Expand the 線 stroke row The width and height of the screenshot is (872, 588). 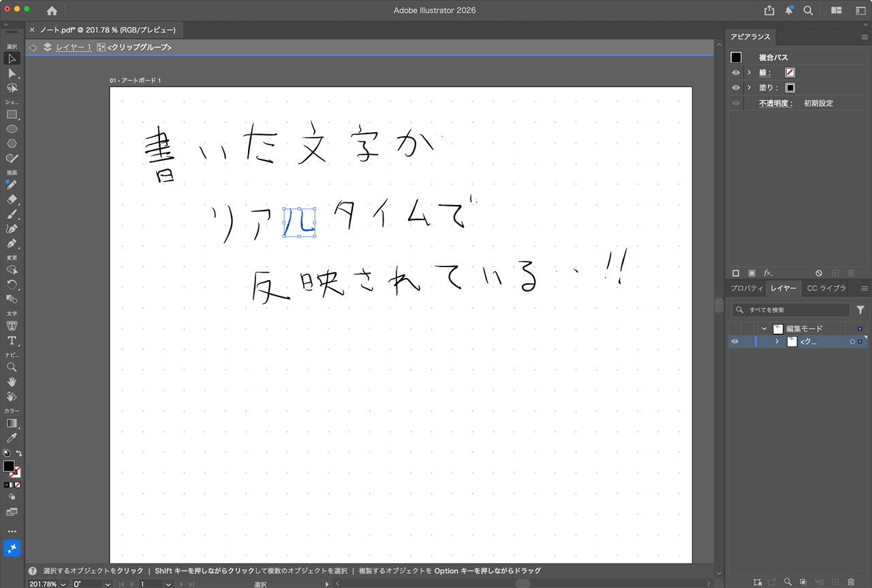pyautogui.click(x=749, y=72)
